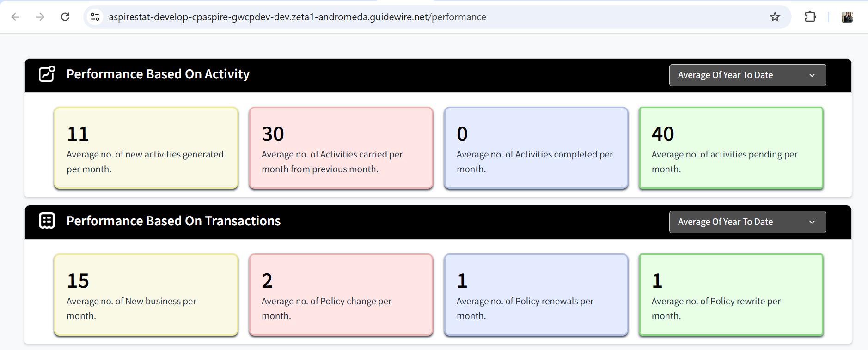This screenshot has height=350, width=868.
Task: Open Activity's Average Of Year To Date dropdown
Action: click(747, 75)
